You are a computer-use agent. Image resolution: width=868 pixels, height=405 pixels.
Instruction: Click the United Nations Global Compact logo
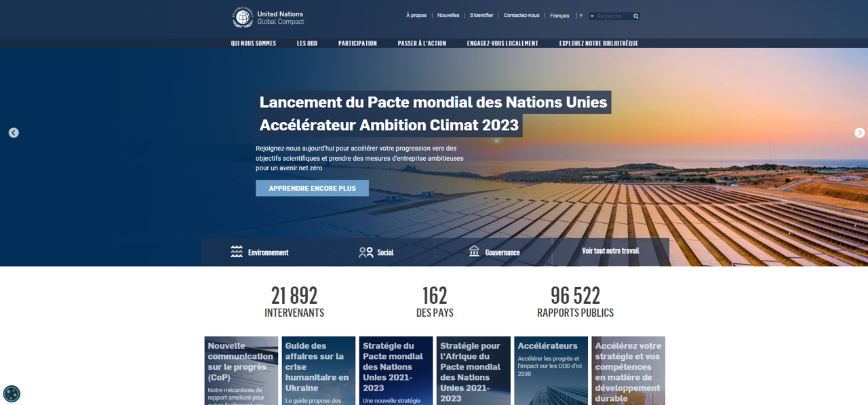point(269,18)
